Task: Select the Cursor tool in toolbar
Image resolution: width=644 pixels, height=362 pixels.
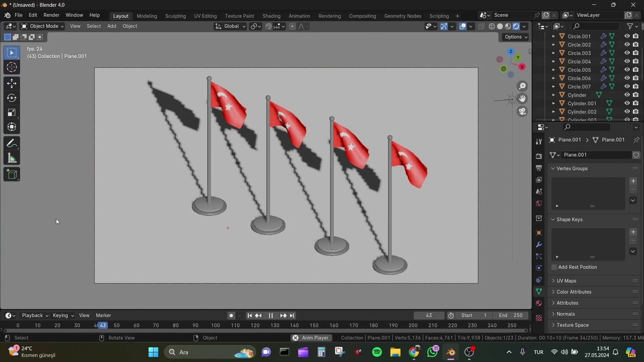Action: pos(12,67)
